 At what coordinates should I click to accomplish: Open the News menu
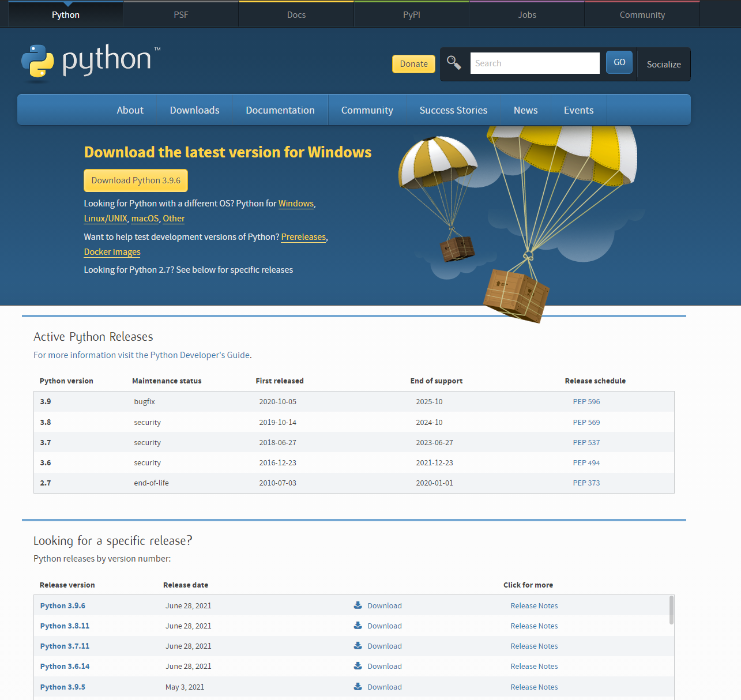coord(526,110)
